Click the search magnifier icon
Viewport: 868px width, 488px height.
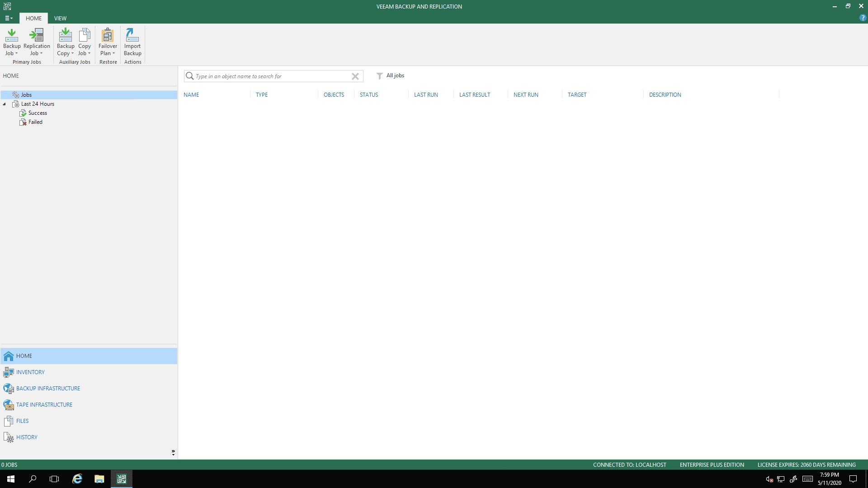pyautogui.click(x=190, y=76)
